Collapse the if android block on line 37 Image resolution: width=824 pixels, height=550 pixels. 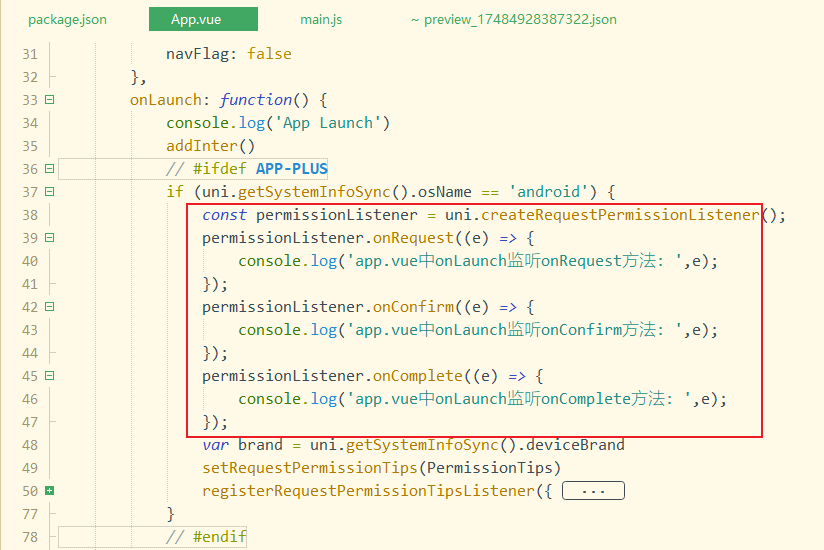(x=49, y=192)
